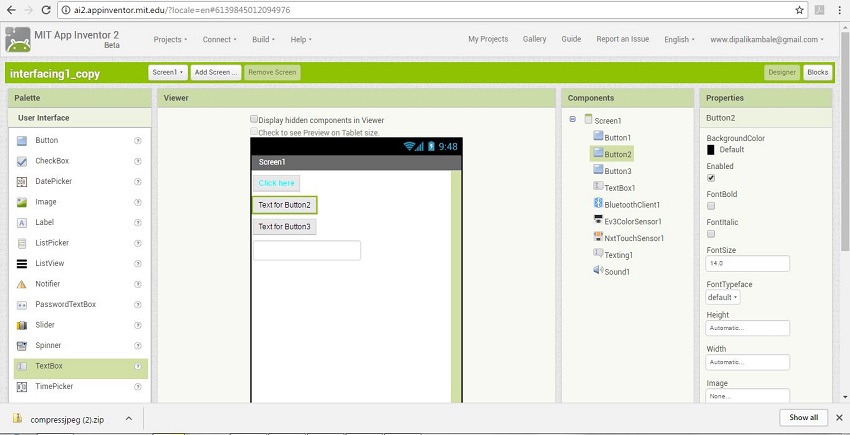Click the TimePicker palette icon
The width and height of the screenshot is (850, 435).
click(22, 387)
